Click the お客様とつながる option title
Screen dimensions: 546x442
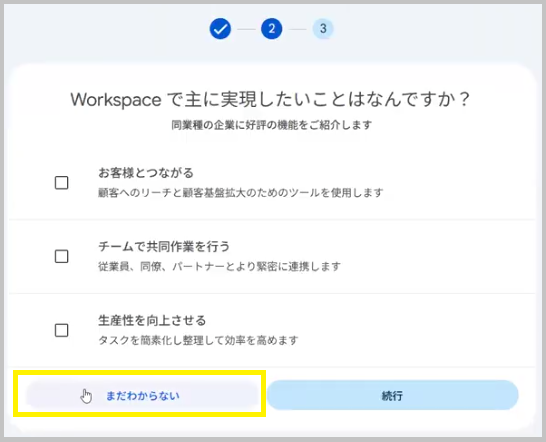click(x=146, y=173)
